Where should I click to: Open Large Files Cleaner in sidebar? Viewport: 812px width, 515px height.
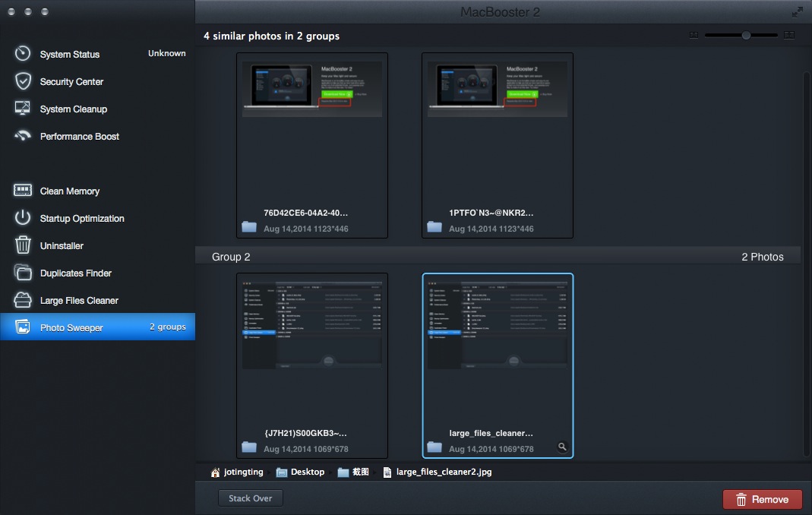[x=79, y=301]
